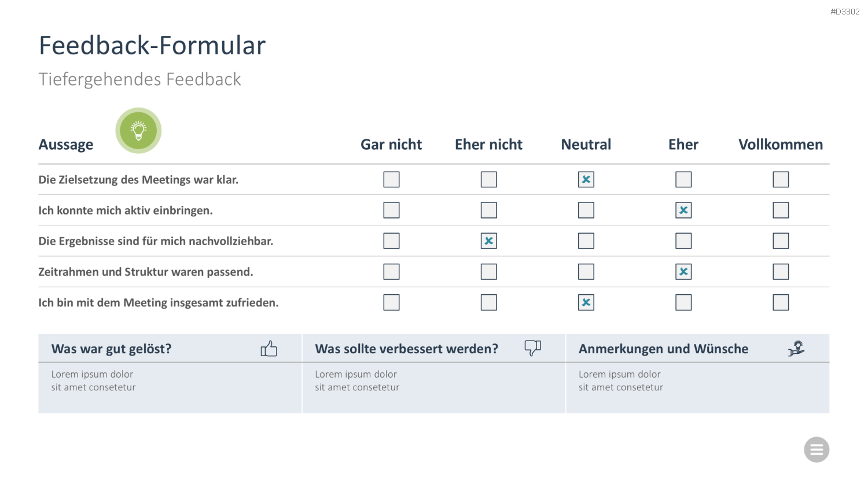Check 'Vollkommen' for 'Zeitrahmen und Struktur waren passend.'
Viewport: 868px width, 488px height.
[x=781, y=272]
